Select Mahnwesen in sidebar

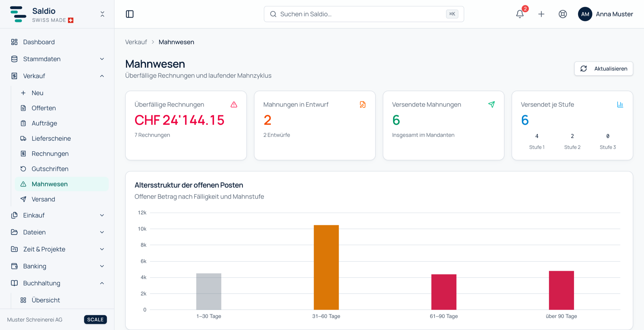[x=62, y=184]
